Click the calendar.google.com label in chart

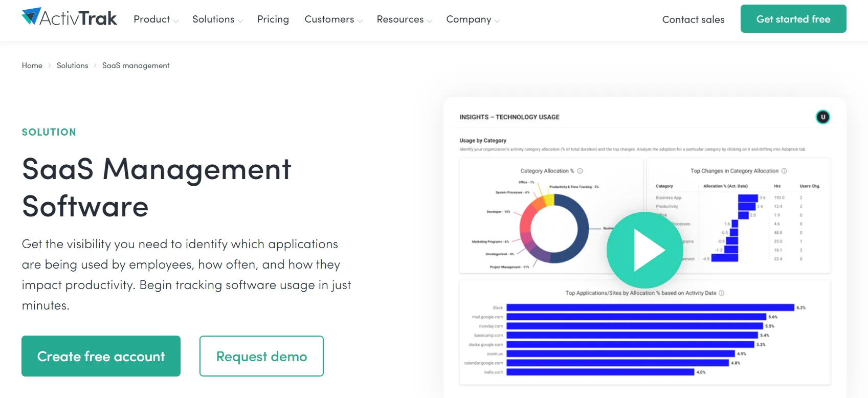pyautogui.click(x=483, y=363)
